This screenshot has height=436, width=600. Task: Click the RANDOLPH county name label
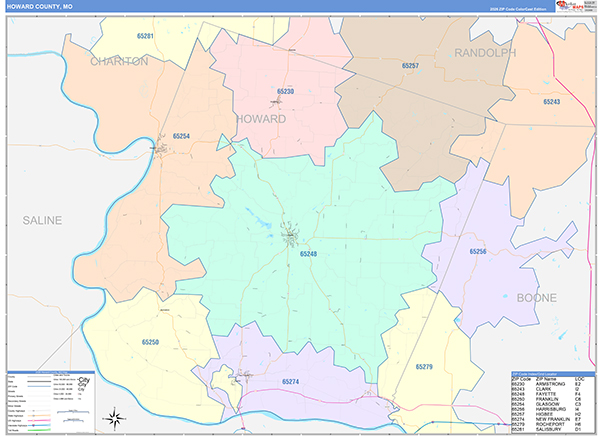[x=485, y=53]
